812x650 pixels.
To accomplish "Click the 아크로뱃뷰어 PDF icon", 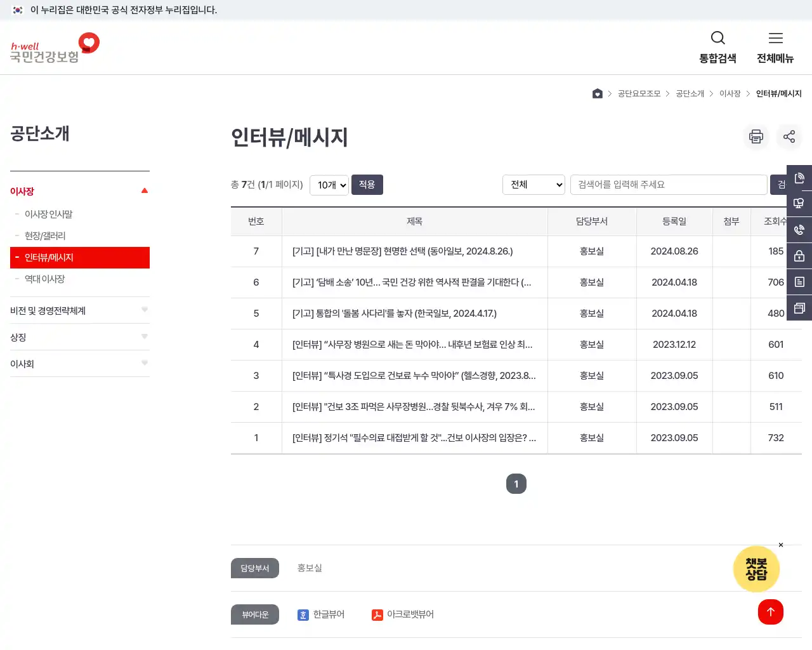I will 377,615.
